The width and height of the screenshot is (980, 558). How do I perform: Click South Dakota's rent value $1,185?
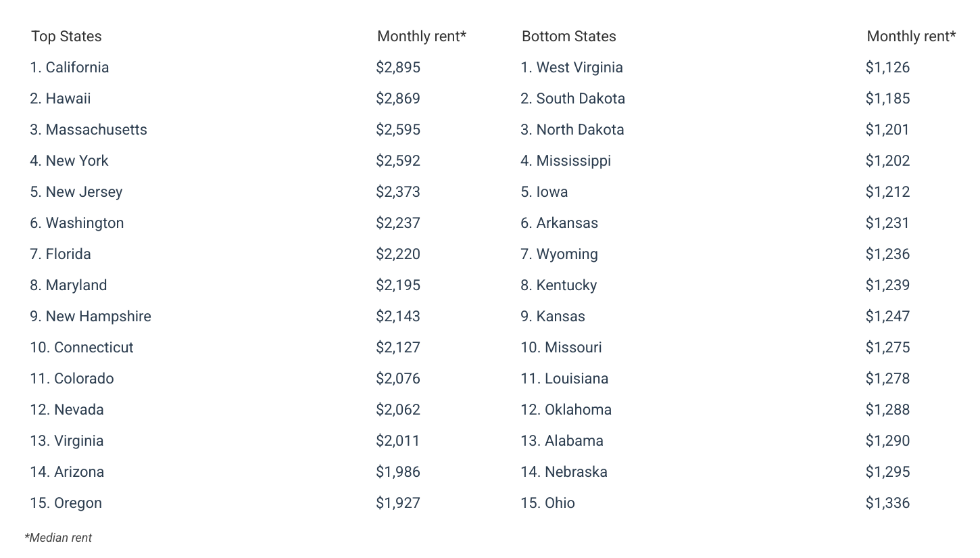point(887,99)
